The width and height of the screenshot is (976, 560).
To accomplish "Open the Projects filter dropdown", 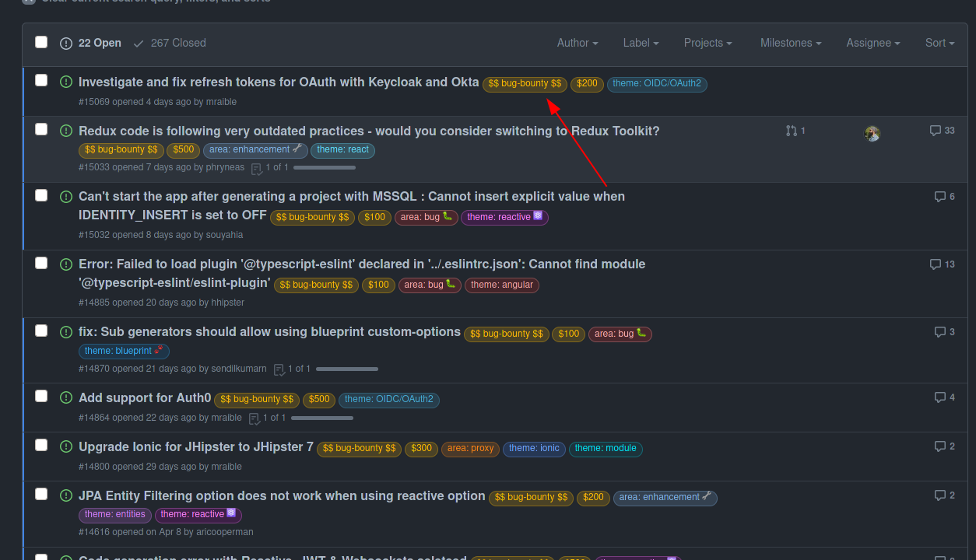I will tap(708, 43).
